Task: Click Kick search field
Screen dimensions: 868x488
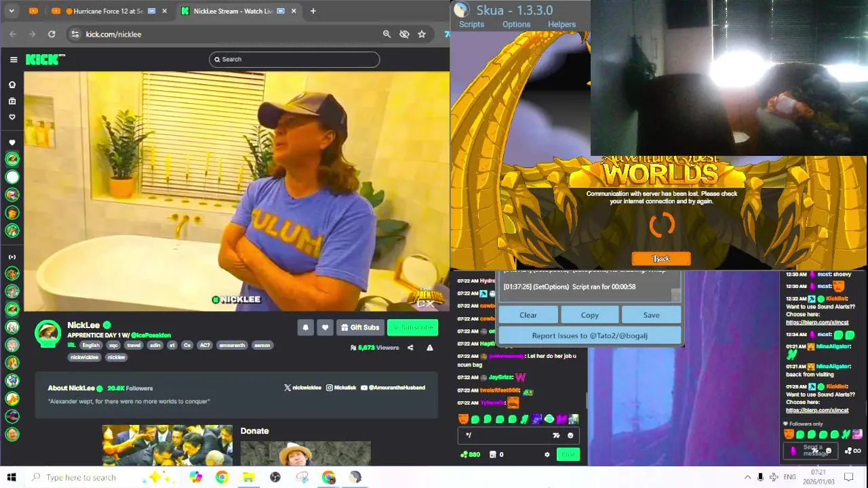Action: 294,60
